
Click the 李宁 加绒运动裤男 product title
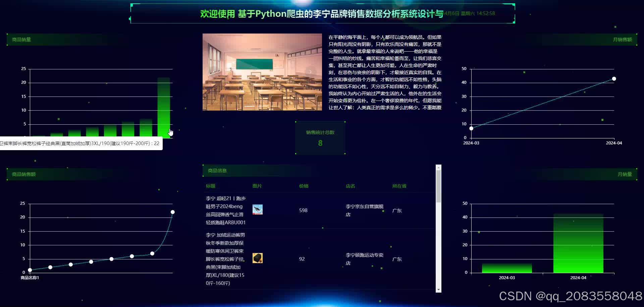(225, 259)
